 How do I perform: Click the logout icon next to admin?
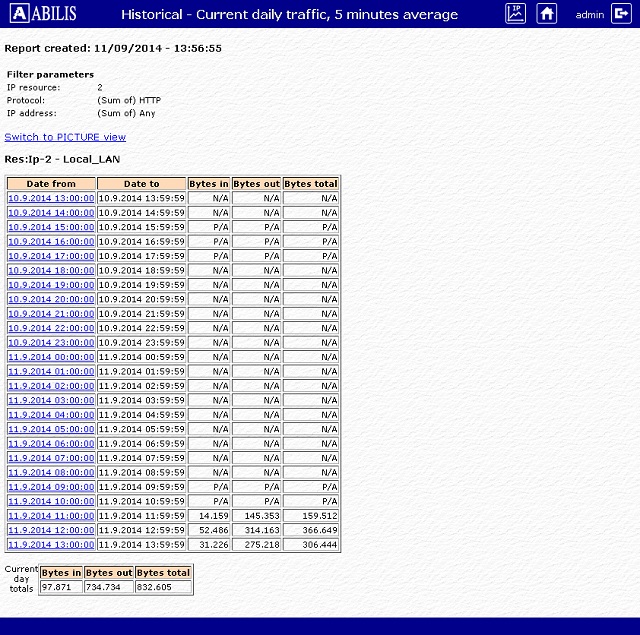(620, 14)
